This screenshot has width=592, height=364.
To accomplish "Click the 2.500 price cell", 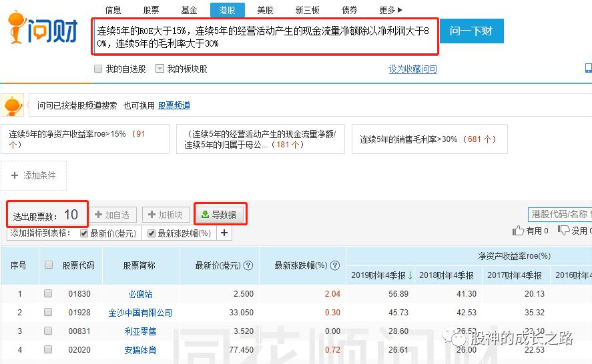I will (x=244, y=294).
